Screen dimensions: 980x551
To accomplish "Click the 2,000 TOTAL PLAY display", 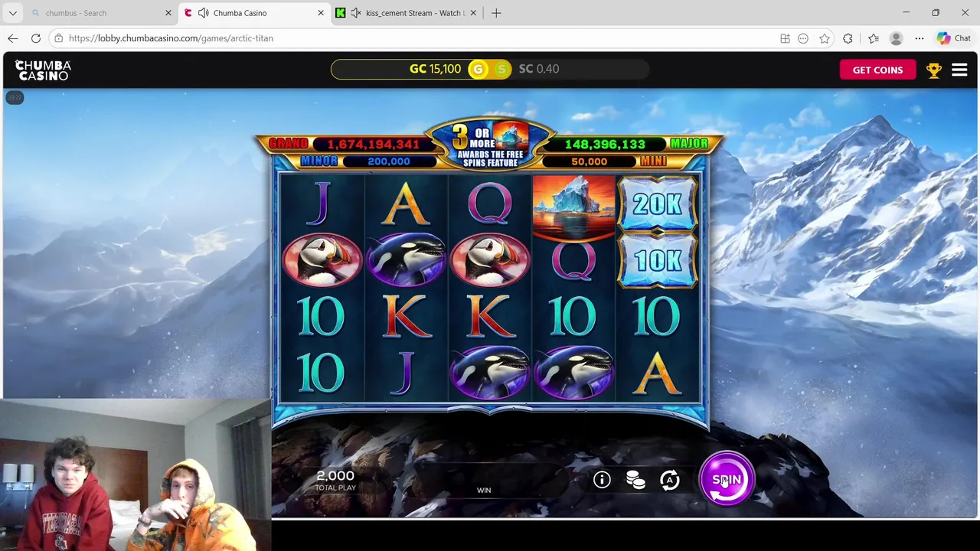I will pos(335,480).
